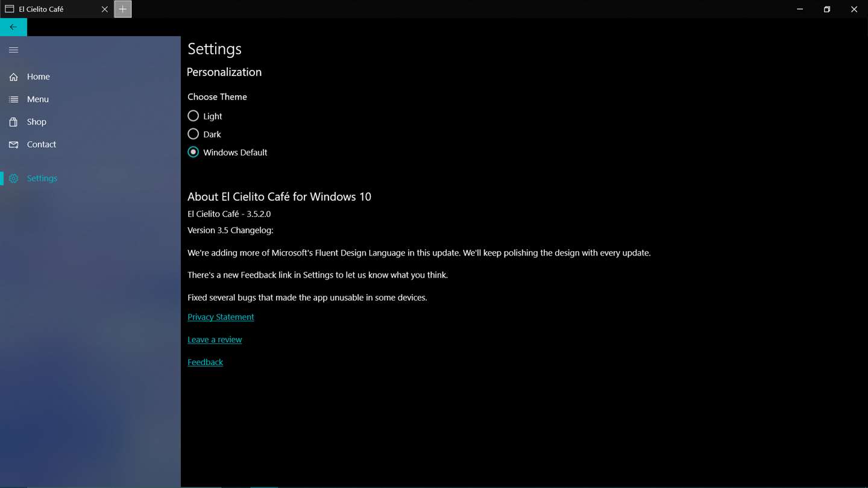The width and height of the screenshot is (868, 488).
Task: Select the Settings label in the sidebar
Action: (42, 178)
